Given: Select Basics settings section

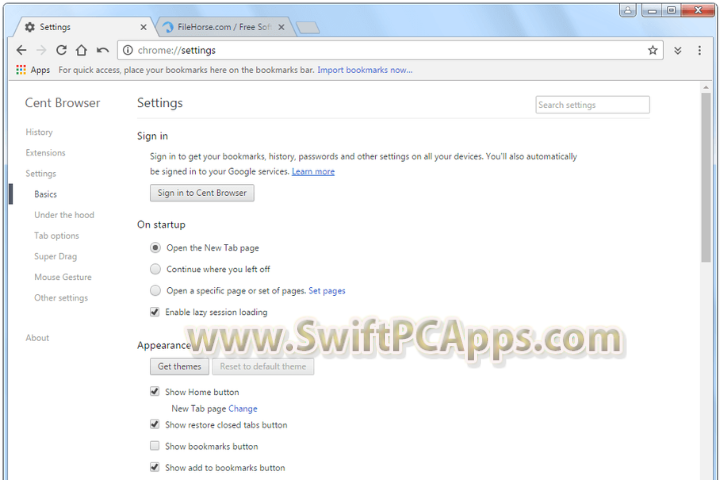Looking at the screenshot, I should (x=45, y=194).
